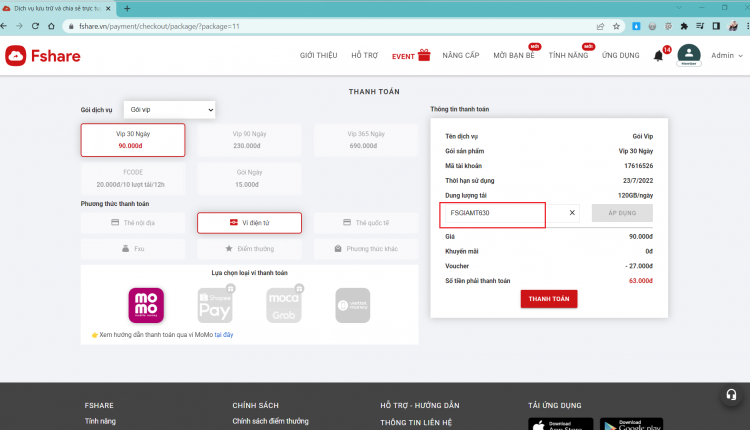Select Điểm thưởng payment method

pos(249,249)
